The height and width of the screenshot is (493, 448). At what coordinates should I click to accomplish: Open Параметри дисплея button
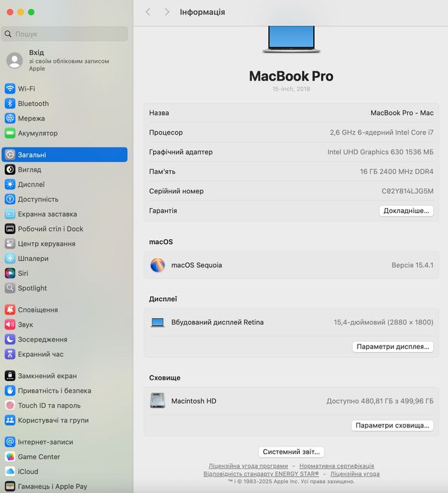pos(393,346)
